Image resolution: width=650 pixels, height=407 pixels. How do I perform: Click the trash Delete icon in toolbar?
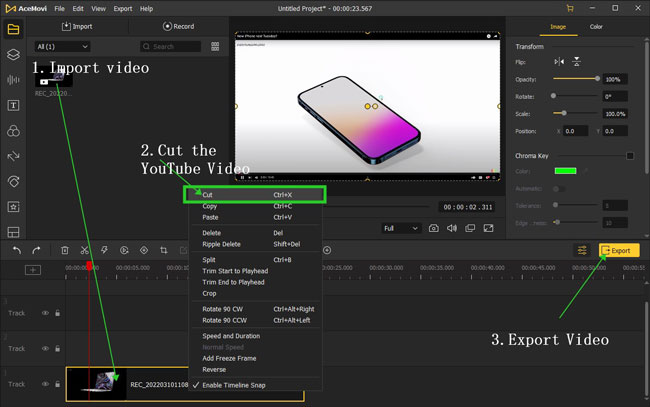coord(65,250)
